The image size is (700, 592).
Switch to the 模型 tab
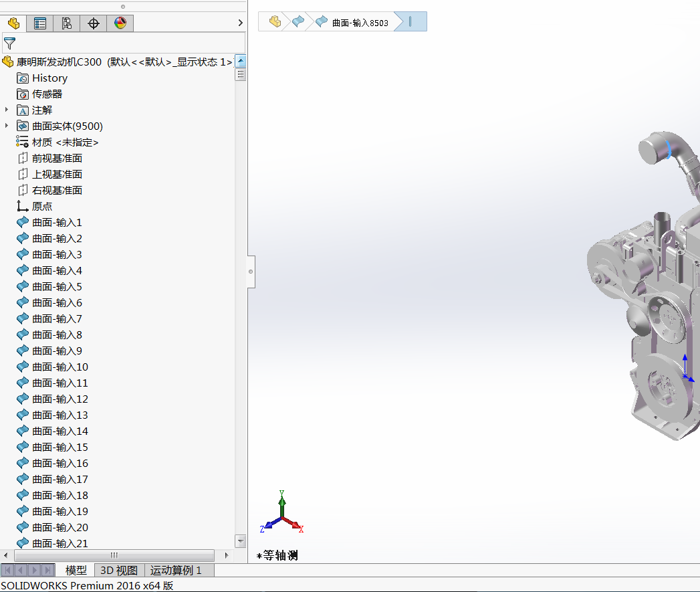[x=76, y=570]
